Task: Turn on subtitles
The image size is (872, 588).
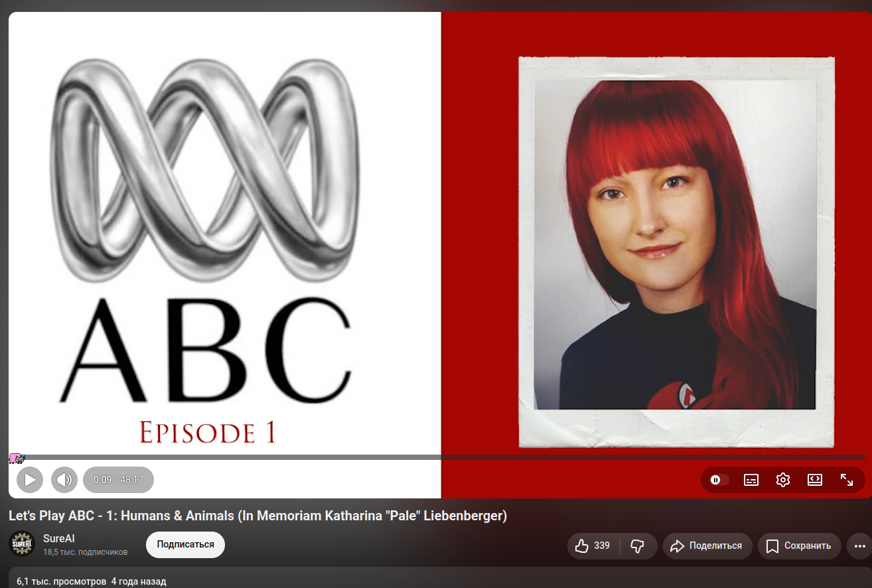Action: (751, 480)
